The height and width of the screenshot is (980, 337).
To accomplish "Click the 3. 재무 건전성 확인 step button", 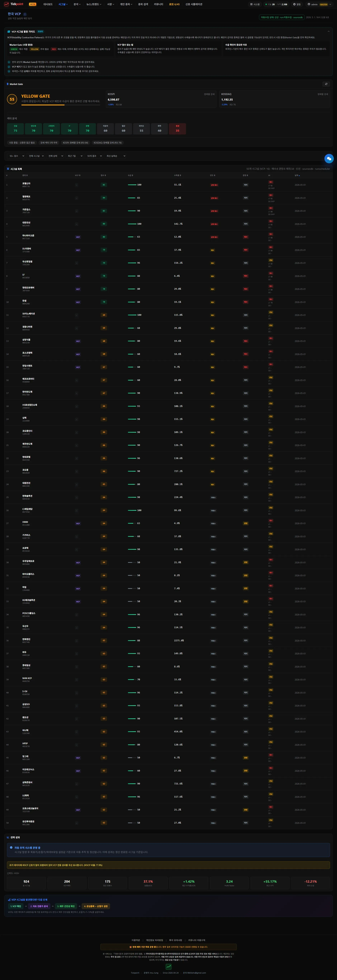I will pyautogui.click(x=66, y=906).
